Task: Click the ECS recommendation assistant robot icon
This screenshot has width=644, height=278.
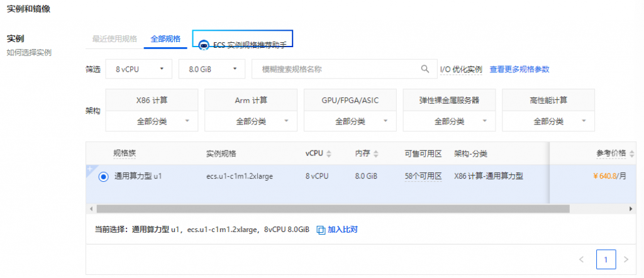Action: tap(204, 46)
